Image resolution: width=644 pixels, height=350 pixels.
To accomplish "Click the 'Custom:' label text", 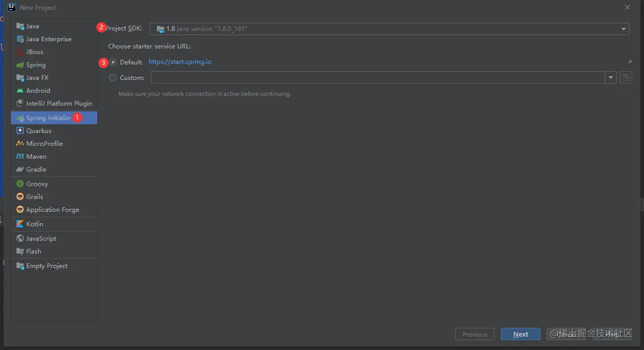I will [x=132, y=78].
